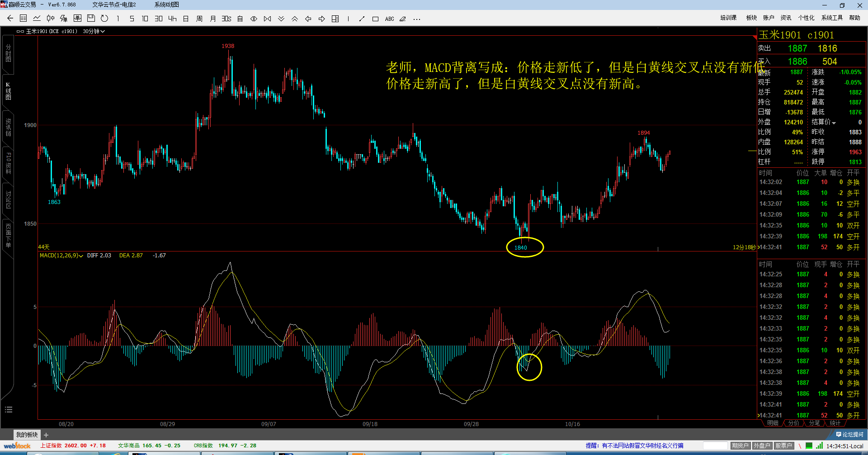Switch to the 统计 tab

tap(835, 423)
